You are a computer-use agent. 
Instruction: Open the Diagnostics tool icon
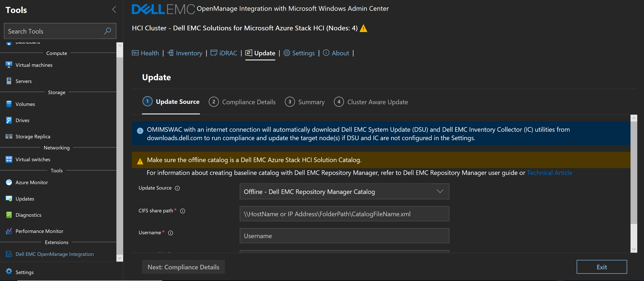tap(9, 215)
